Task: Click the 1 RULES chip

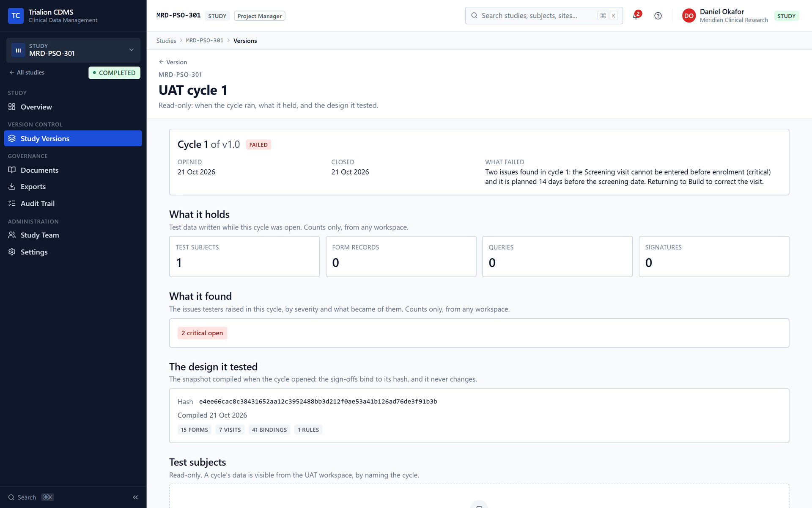Action: (308, 430)
